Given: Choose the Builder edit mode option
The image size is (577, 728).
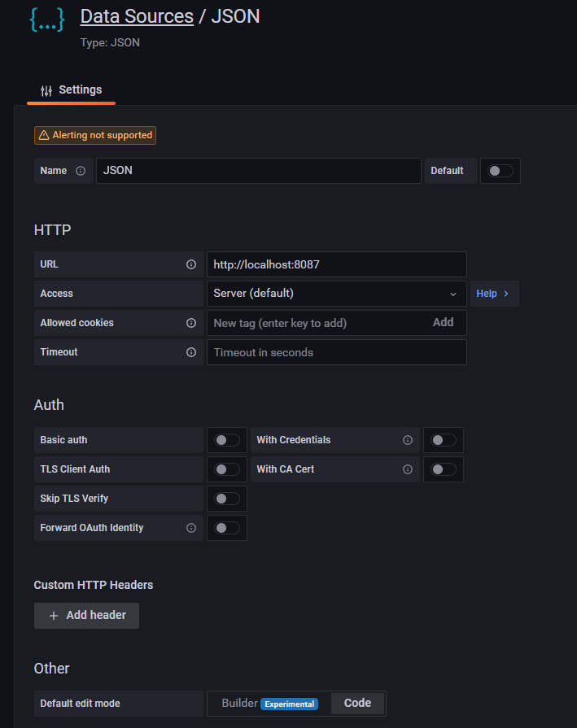Looking at the screenshot, I should point(239,703).
